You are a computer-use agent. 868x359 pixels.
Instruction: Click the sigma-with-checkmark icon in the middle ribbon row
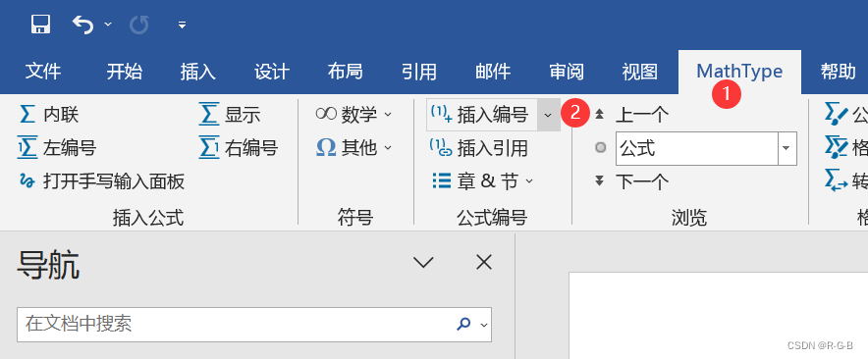(x=837, y=147)
